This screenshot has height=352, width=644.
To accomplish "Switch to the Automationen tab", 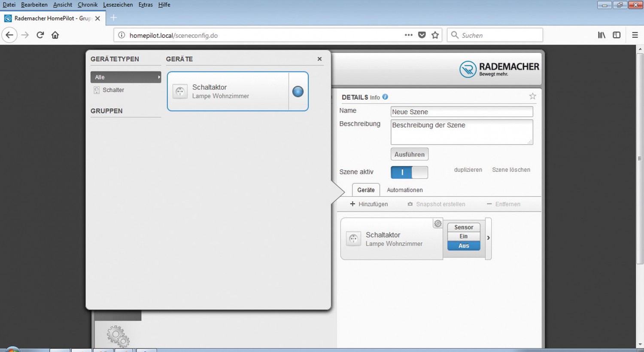I will pos(405,190).
